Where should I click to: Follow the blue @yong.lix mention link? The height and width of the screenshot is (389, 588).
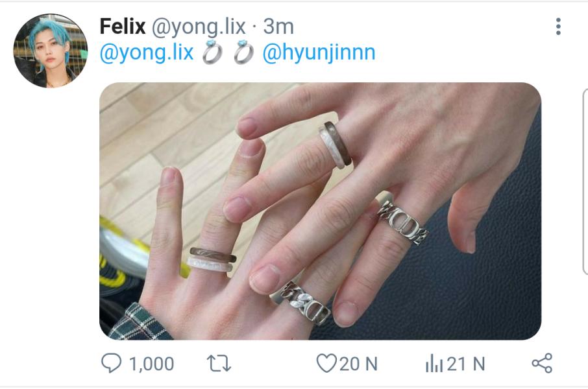tap(147, 53)
